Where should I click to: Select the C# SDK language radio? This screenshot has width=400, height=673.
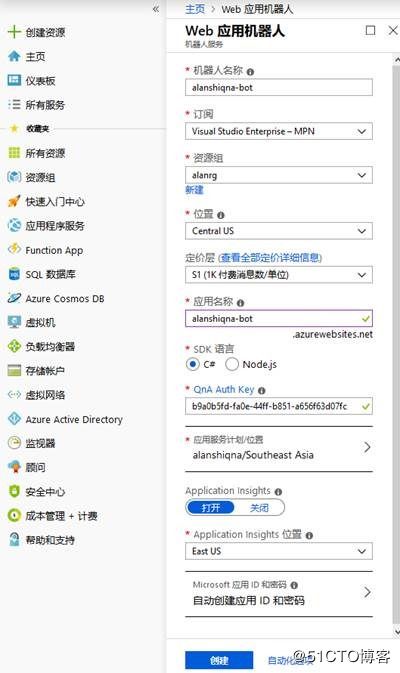(x=193, y=364)
